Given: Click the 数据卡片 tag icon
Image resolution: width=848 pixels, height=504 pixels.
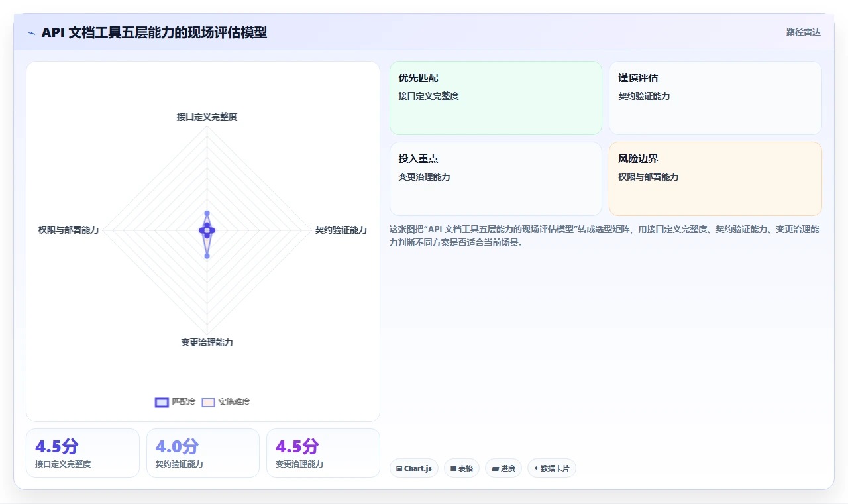Looking at the screenshot, I should tap(536, 468).
